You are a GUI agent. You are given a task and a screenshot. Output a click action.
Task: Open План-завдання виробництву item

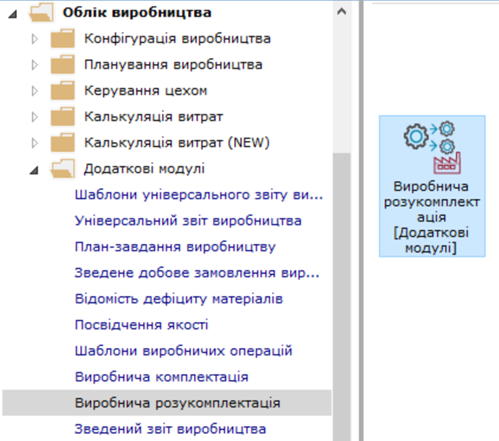175,247
